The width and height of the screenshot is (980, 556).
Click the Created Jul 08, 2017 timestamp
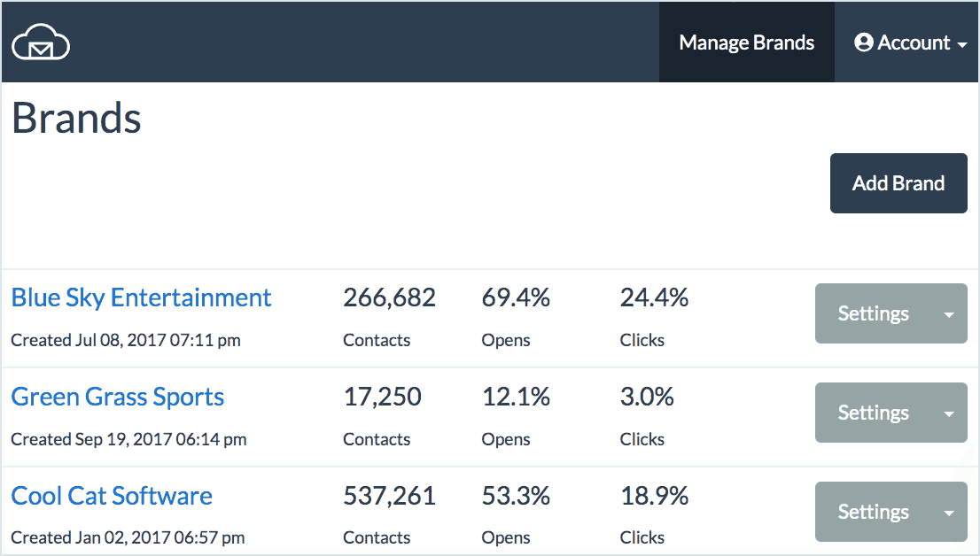125,340
